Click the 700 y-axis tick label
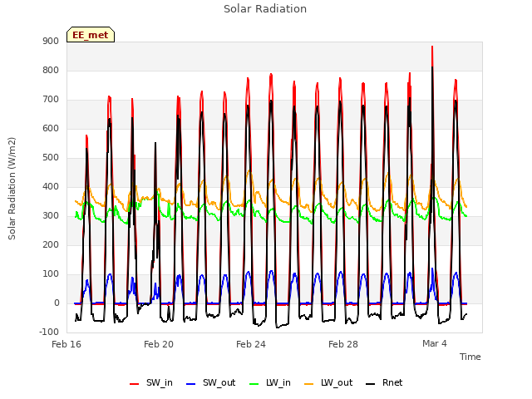Viewport: 532px width, 399px height. pyautogui.click(x=51, y=100)
